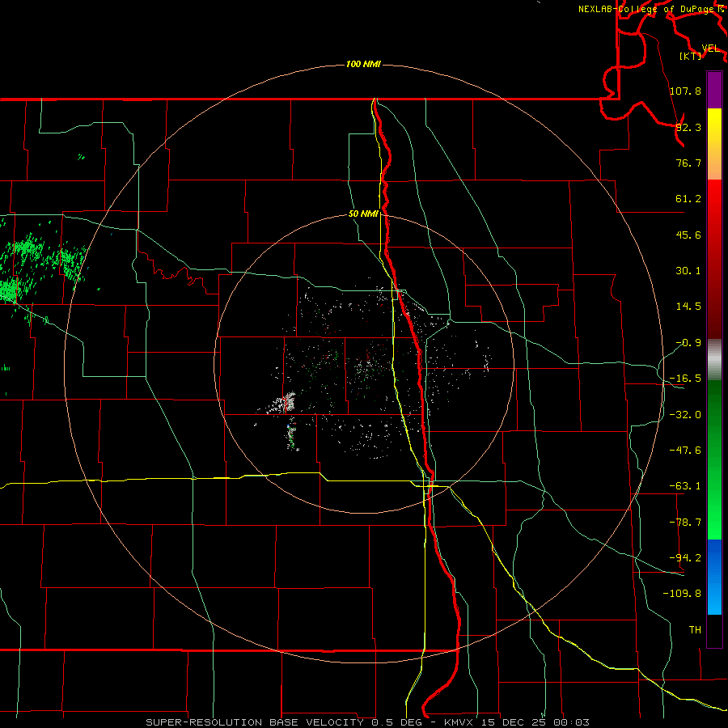Select the 14.5 scale value

coord(688,307)
